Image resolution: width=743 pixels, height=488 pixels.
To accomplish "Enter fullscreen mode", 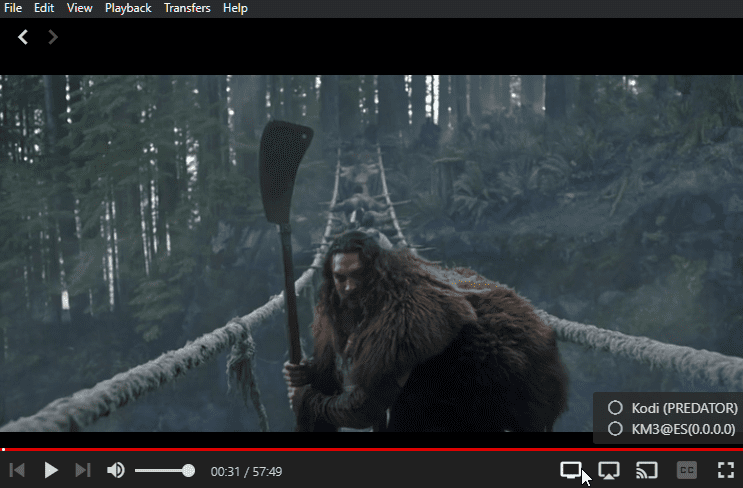I will coord(726,470).
